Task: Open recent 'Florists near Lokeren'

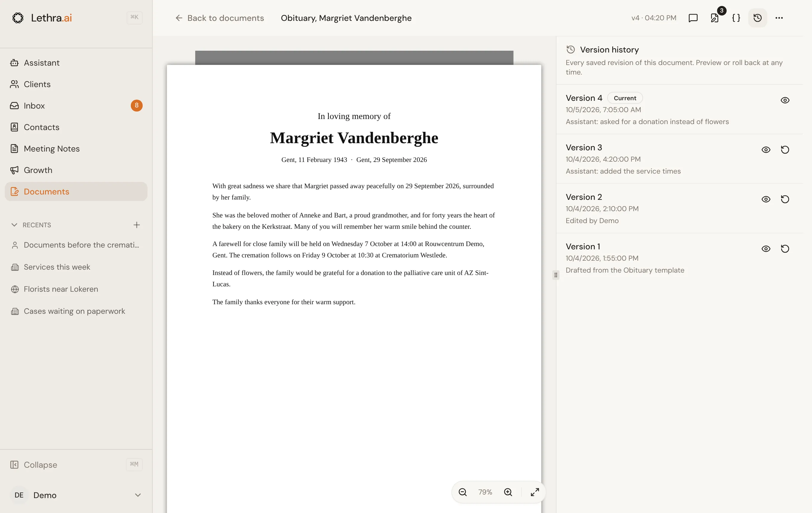Action: [76, 289]
